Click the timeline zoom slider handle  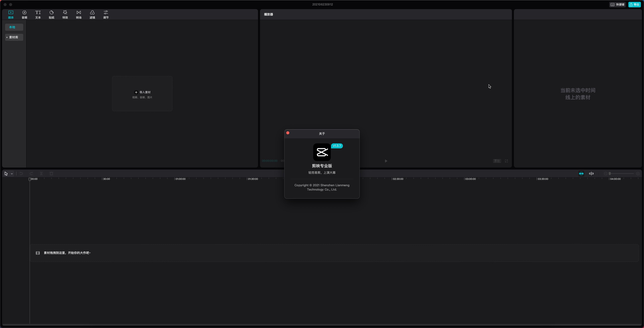pos(610,174)
